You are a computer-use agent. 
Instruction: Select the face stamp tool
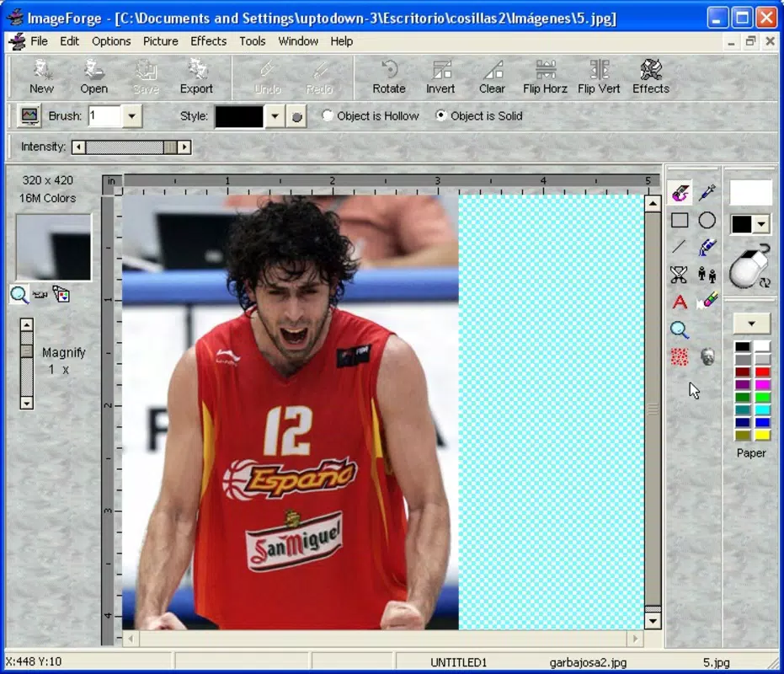click(x=707, y=356)
